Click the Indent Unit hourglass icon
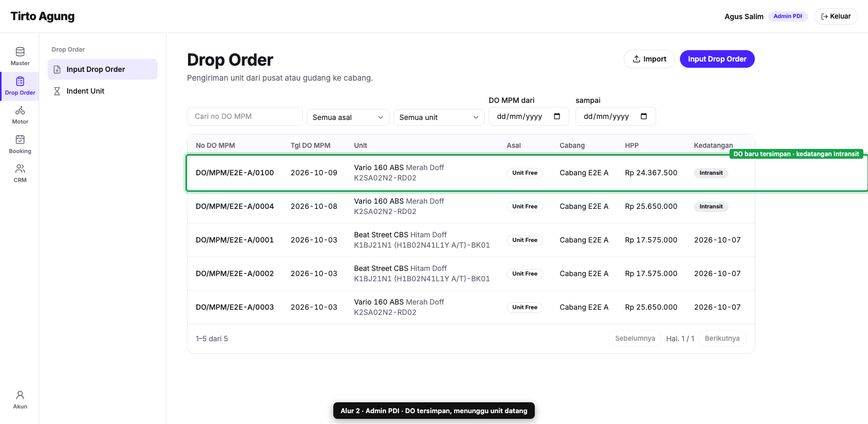 tap(57, 91)
